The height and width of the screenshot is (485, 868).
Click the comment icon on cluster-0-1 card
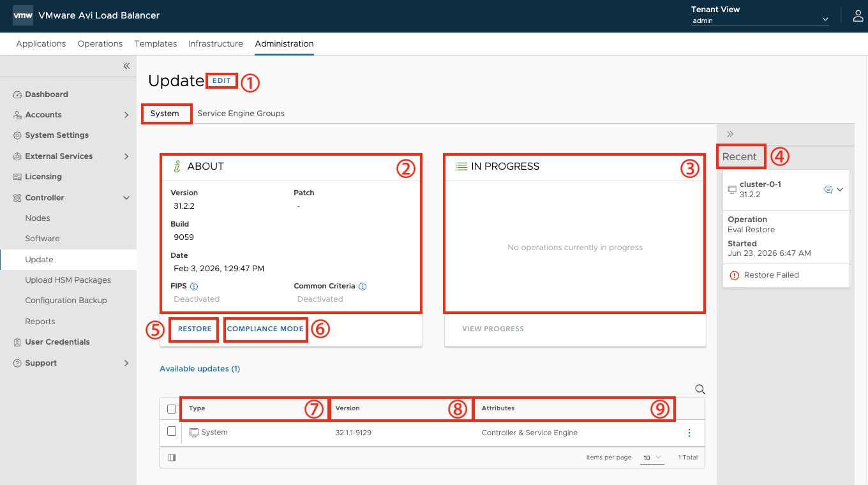[828, 190]
